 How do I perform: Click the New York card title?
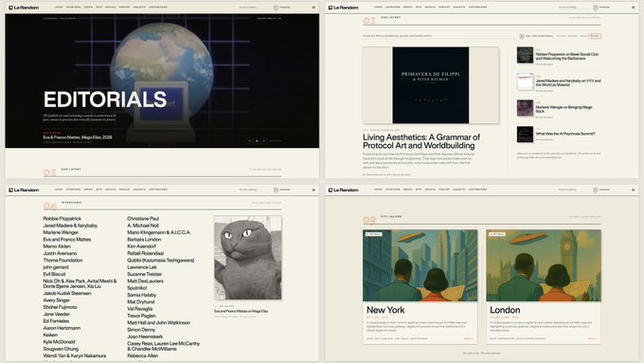pyautogui.click(x=385, y=310)
